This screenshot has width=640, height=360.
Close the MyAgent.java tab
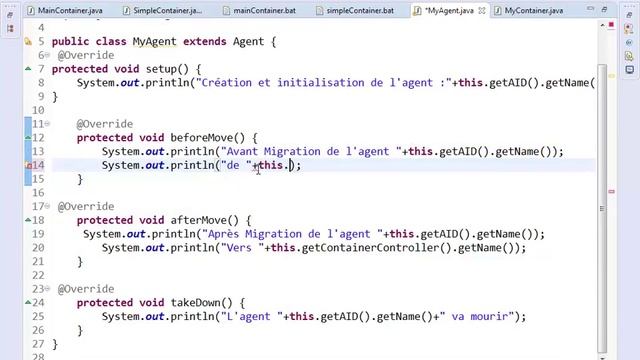pos(482,11)
